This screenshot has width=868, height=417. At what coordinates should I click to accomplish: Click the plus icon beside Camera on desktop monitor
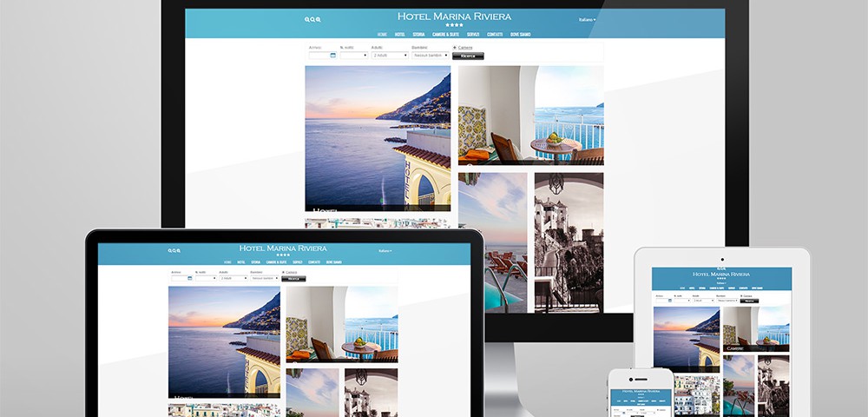[x=455, y=48]
